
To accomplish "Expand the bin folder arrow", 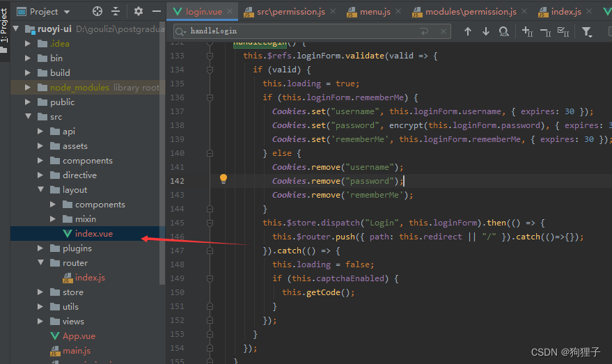I will coord(28,58).
